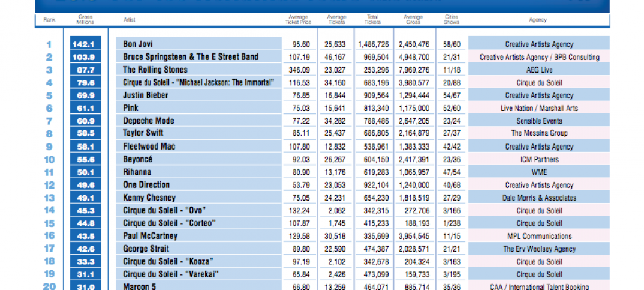The image size is (644, 290).
Task: Select the Beyoncé artist entry
Action: coord(138,159)
